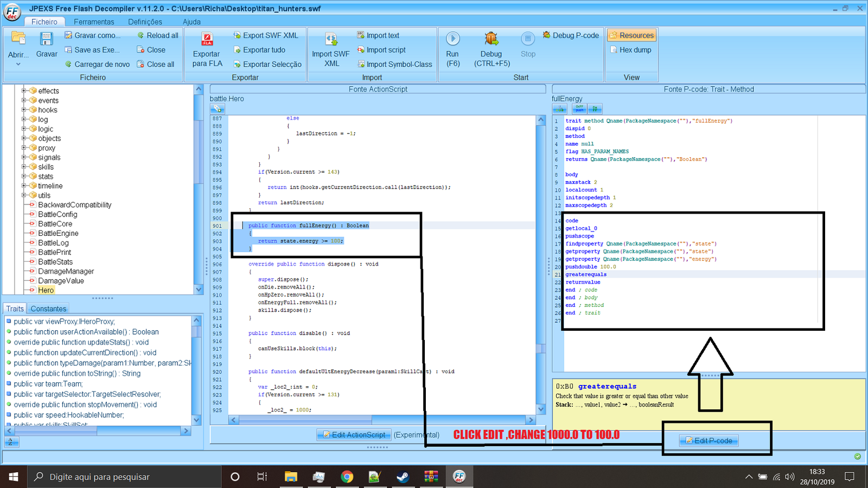Switch to the Constantes tab

[48, 309]
